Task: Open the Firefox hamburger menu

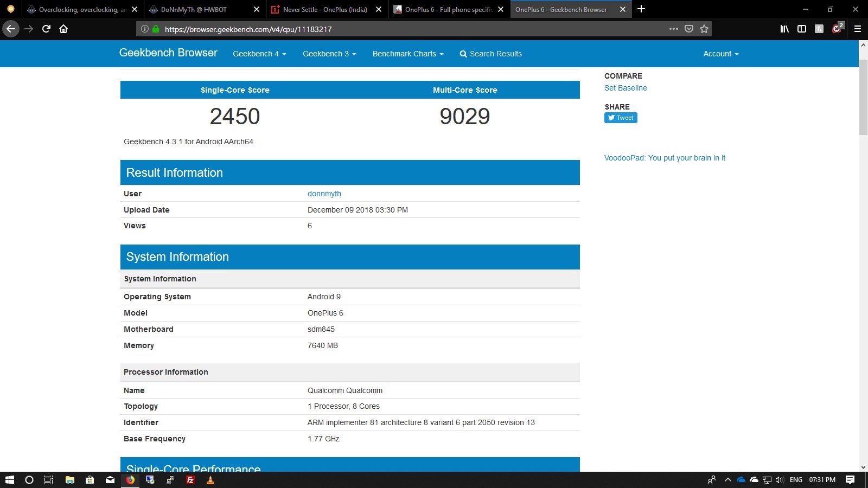Action: pyautogui.click(x=858, y=29)
